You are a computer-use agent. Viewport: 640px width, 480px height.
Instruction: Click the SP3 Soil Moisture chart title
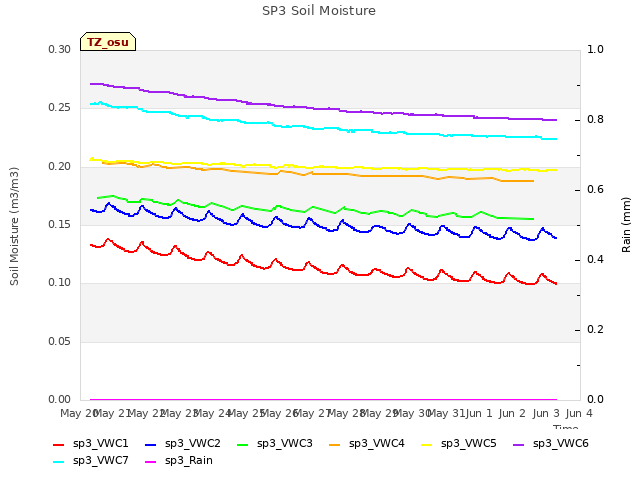(319, 11)
